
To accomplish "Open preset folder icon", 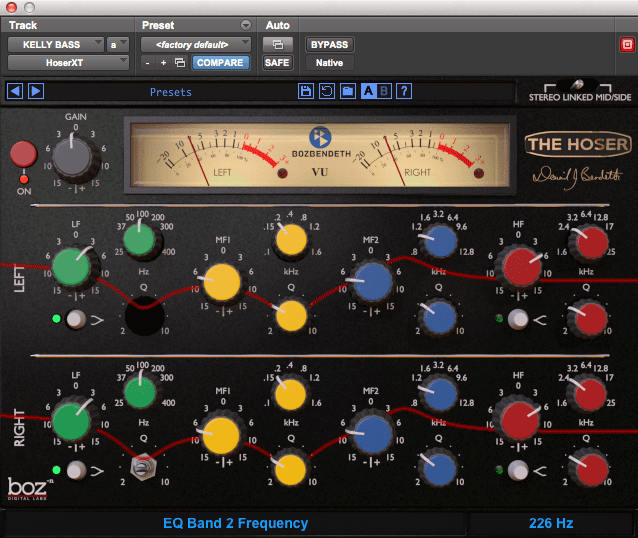I will point(348,91).
